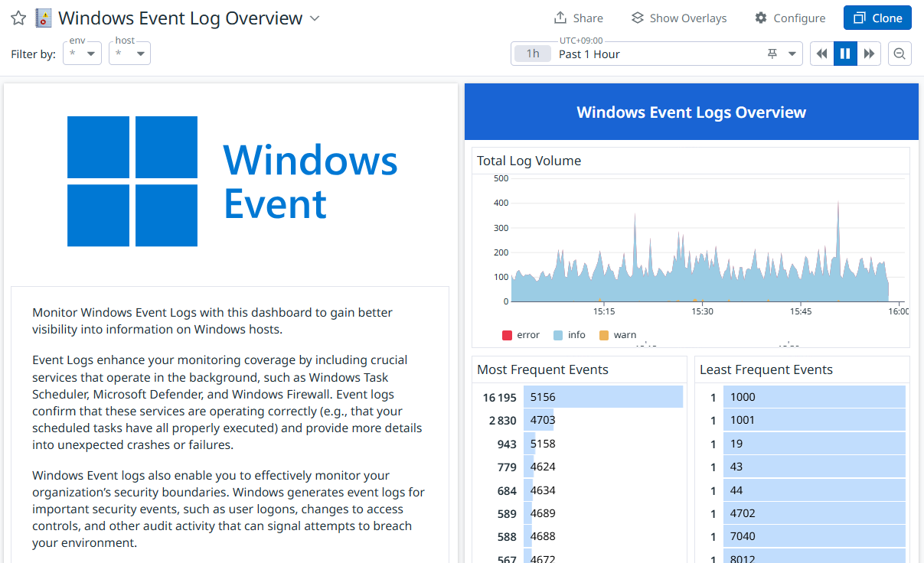Pause live dashboard updates

pyautogui.click(x=845, y=54)
